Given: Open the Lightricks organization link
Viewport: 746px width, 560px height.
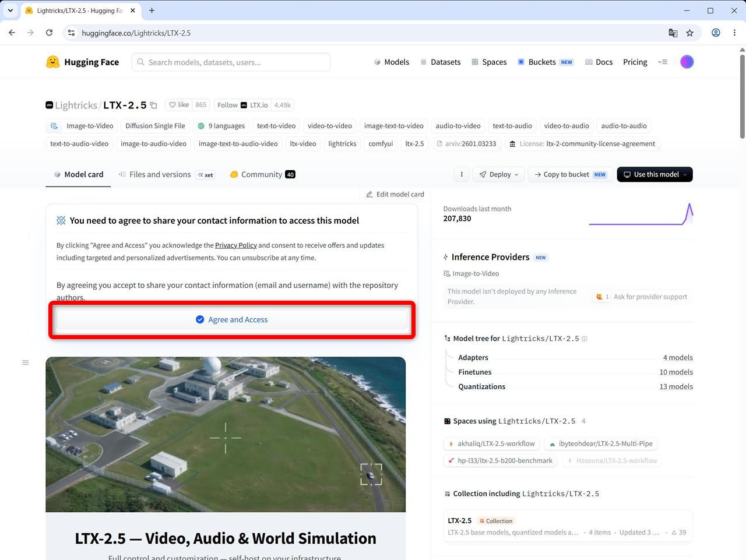Looking at the screenshot, I should [x=76, y=105].
